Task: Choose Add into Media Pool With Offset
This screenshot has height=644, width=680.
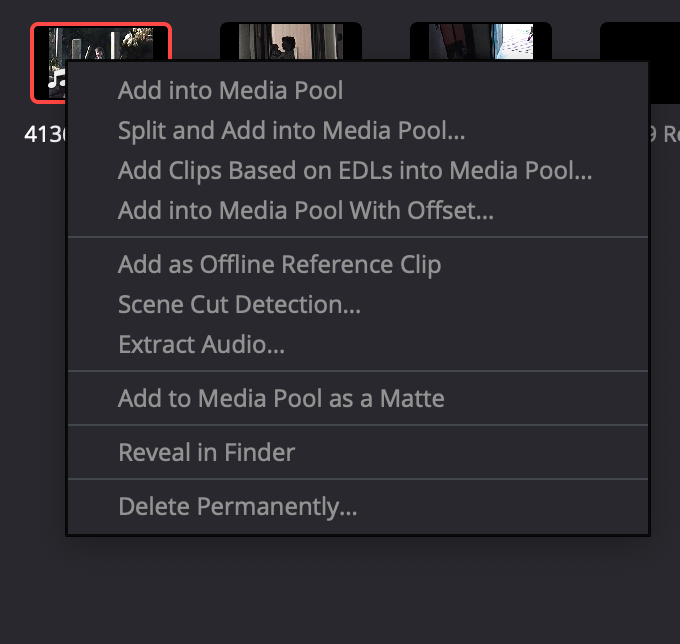Action: (x=358, y=210)
